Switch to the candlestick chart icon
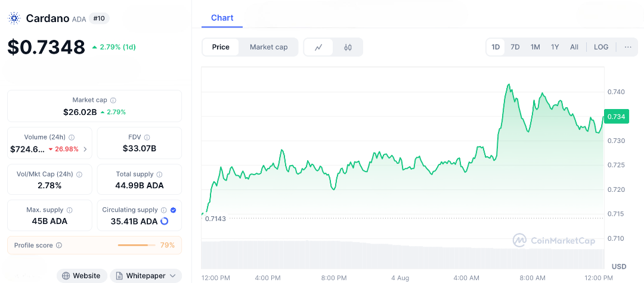This screenshot has height=283, width=644. (x=348, y=47)
